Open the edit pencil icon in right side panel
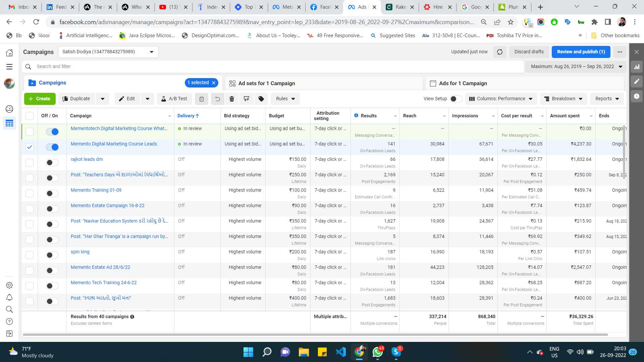Image resolution: width=644 pixels, height=362 pixels. [637, 81]
